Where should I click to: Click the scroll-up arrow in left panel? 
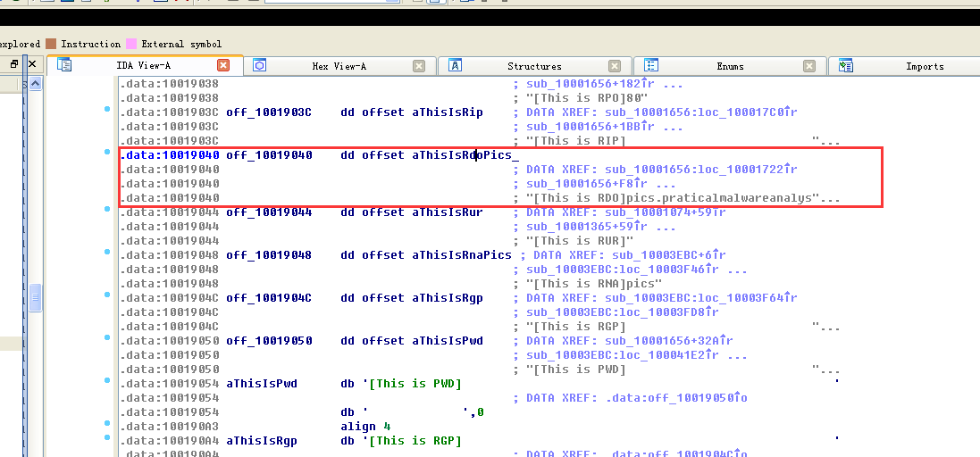pyautogui.click(x=36, y=83)
